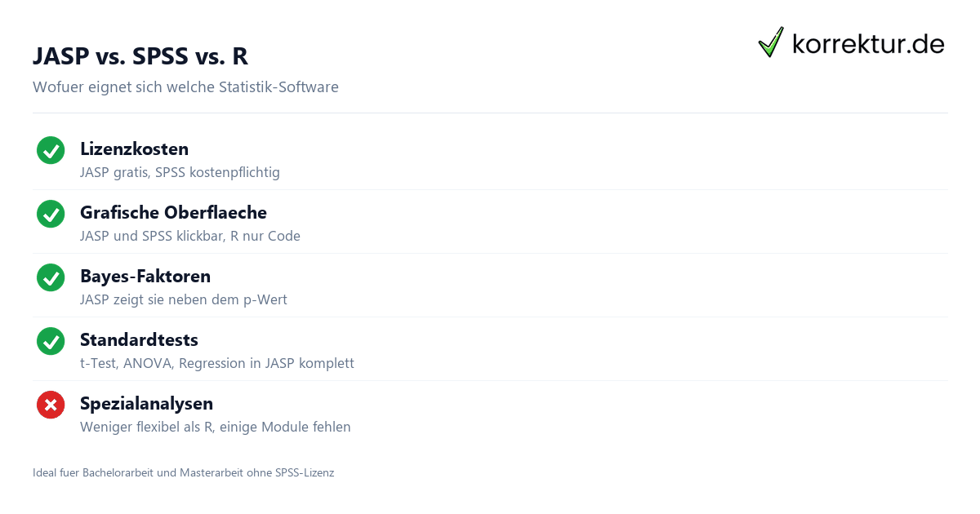The image size is (980, 514).
Task: Select the Standardtests heading
Action: (x=139, y=340)
